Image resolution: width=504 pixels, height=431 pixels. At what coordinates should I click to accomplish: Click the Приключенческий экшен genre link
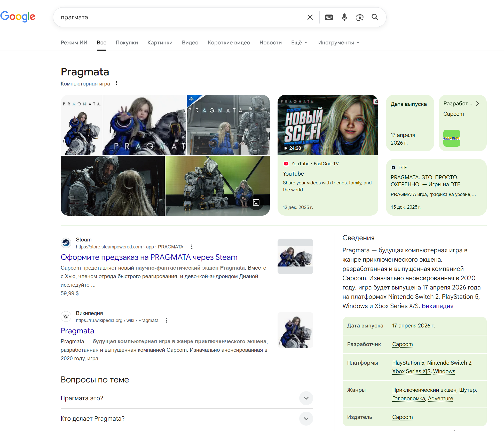pyautogui.click(x=424, y=390)
